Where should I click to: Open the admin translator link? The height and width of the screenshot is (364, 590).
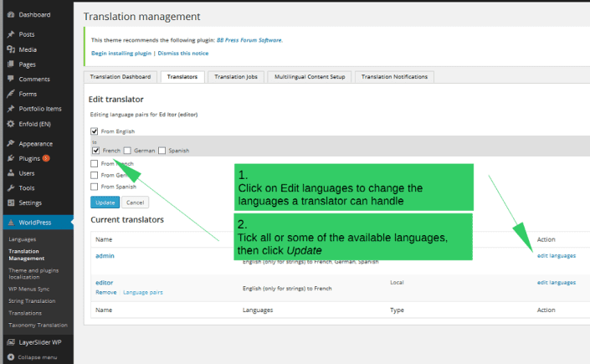105,255
